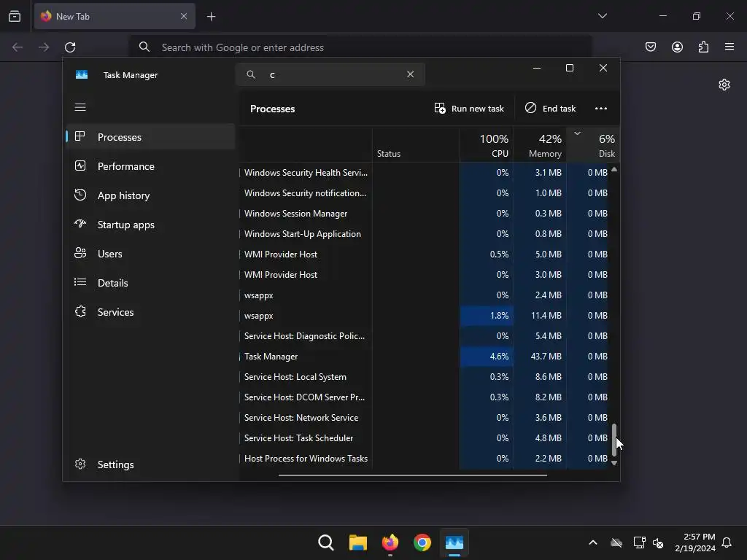Close the New Tab tab in Firefox
Screen dimensions: 747x560
tap(184, 16)
